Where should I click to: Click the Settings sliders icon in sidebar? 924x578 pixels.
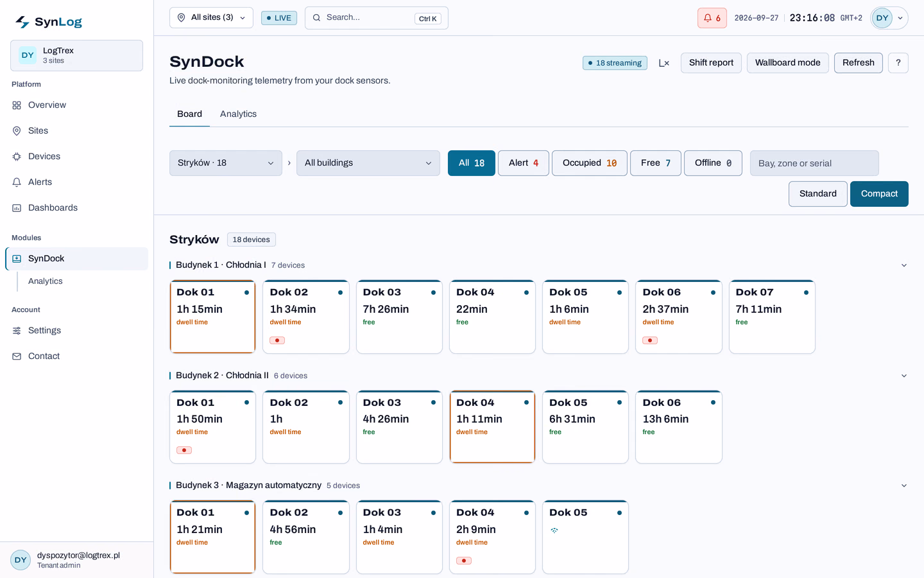tap(17, 331)
